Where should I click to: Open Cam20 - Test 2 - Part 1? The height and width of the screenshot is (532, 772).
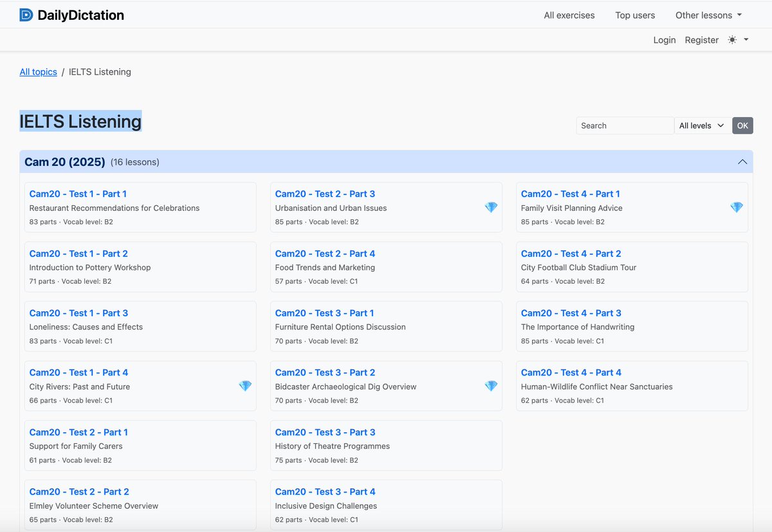click(78, 432)
